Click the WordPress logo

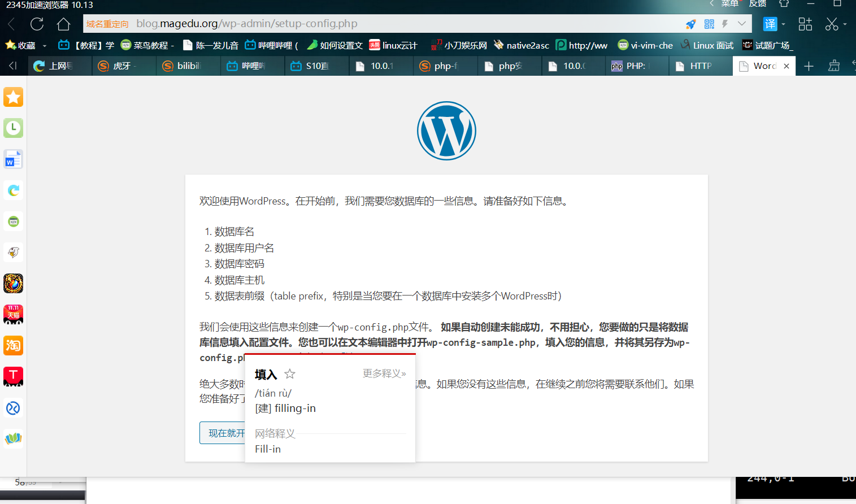446,131
